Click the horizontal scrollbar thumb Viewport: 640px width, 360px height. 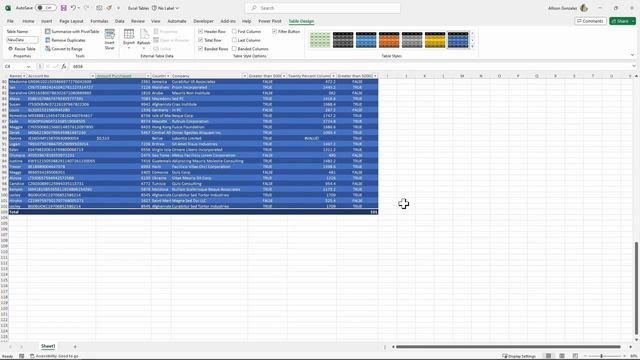pos(508,347)
